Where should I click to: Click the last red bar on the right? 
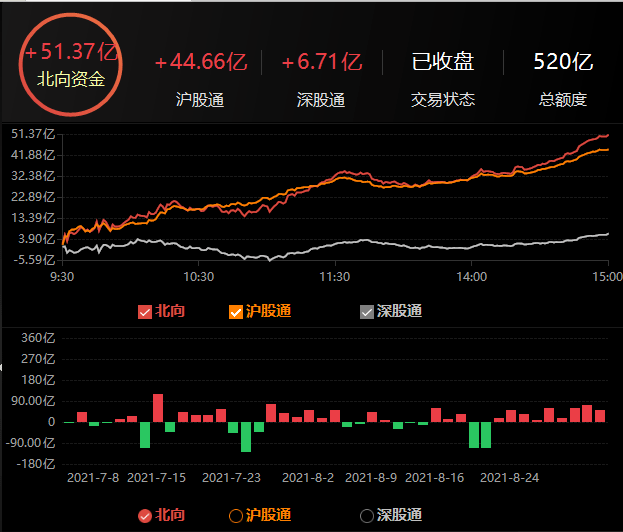[600, 415]
